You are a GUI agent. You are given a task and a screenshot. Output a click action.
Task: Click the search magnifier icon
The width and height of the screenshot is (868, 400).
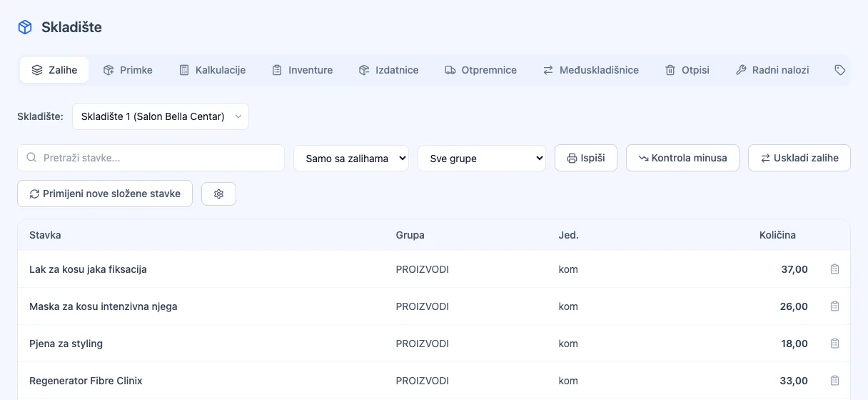click(31, 158)
